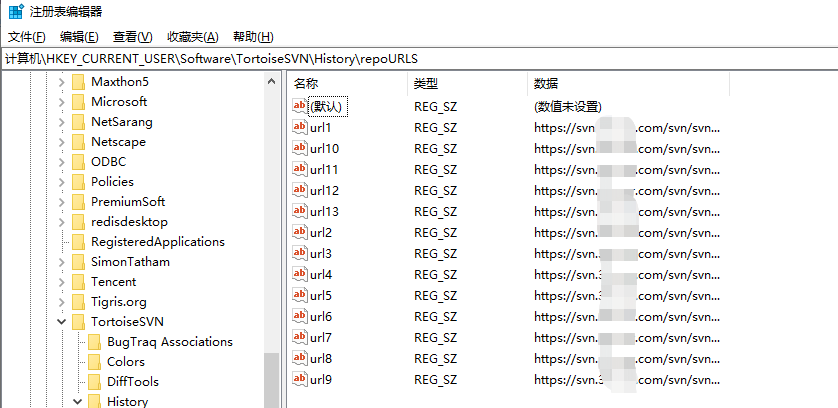Open the 收藏夹(A) favorites menu
This screenshot has width=838, height=408.
point(192,37)
